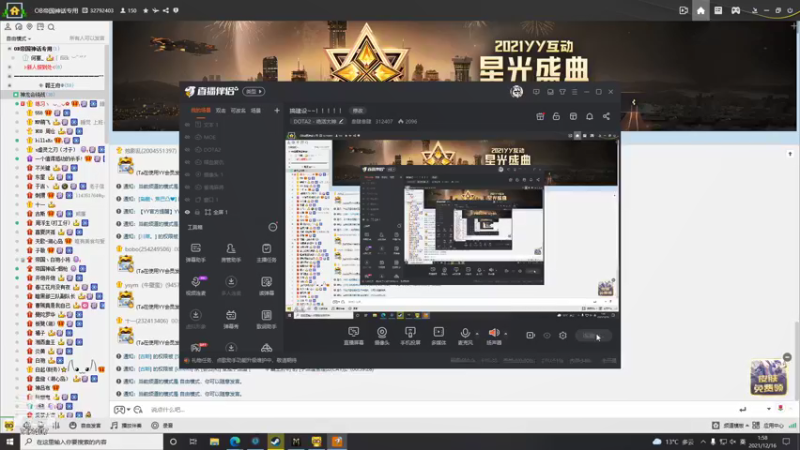Open Steam from the Windows taskbar

click(276, 441)
